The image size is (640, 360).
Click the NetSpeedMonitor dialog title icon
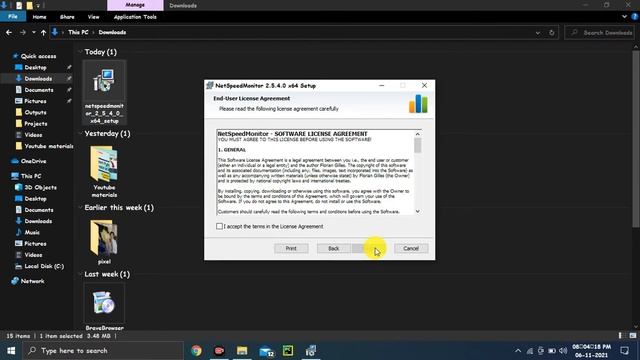pos(210,85)
